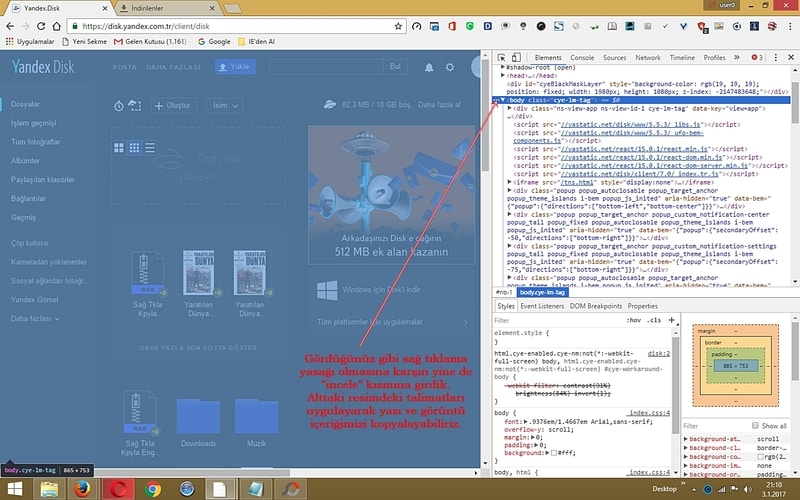800x500 pixels.
Task: Click the #fff background color swatch
Action: pyautogui.click(x=554, y=453)
